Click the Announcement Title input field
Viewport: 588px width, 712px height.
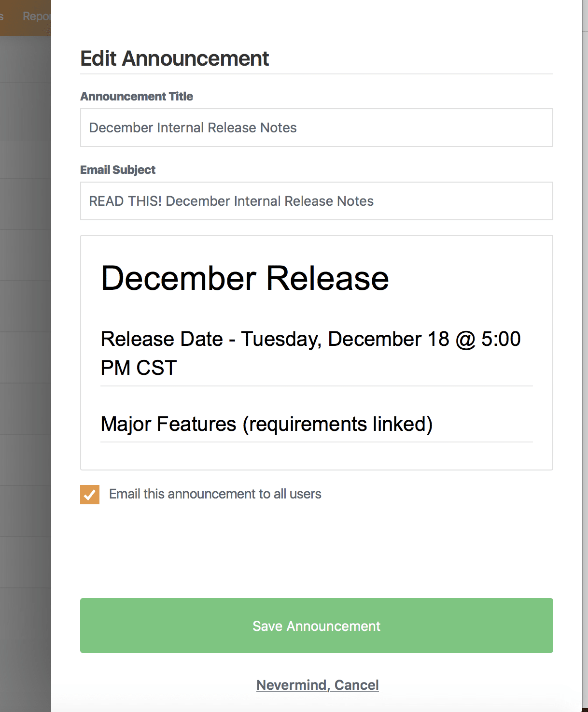point(316,128)
